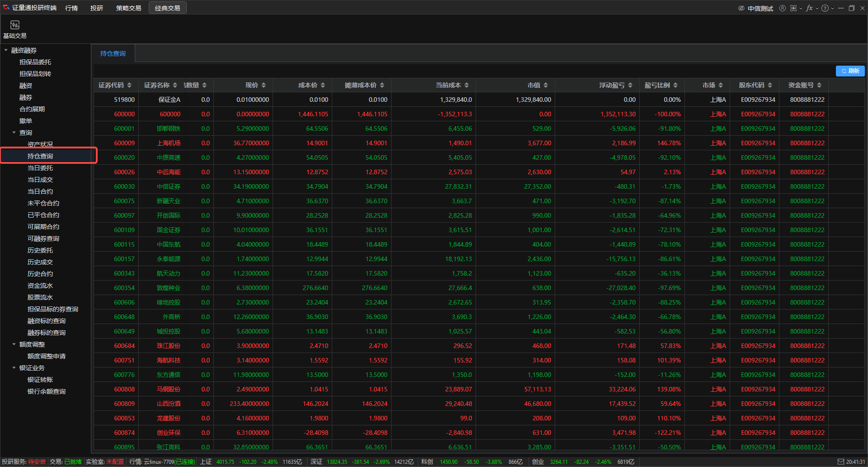Screen dimensions: 868x467
Task: Collapse the 融资融券 tree node
Action: [6, 50]
